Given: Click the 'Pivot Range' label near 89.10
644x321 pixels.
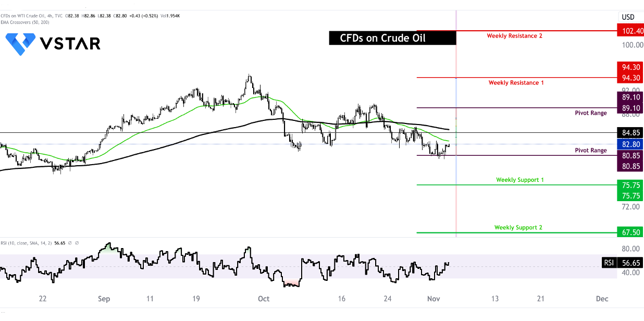Looking at the screenshot, I should tap(591, 113).
